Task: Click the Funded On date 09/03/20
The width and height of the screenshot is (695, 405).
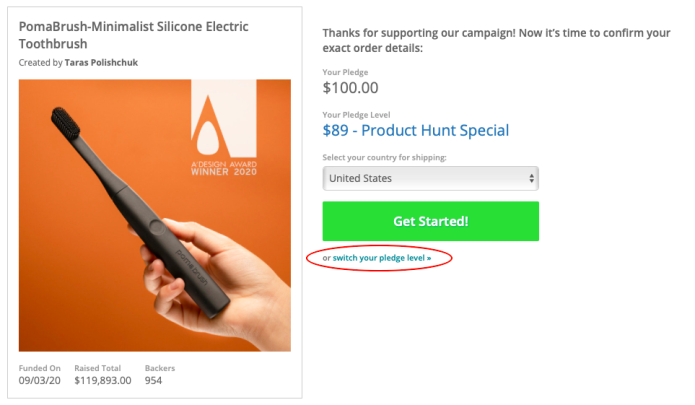Action: click(x=39, y=381)
